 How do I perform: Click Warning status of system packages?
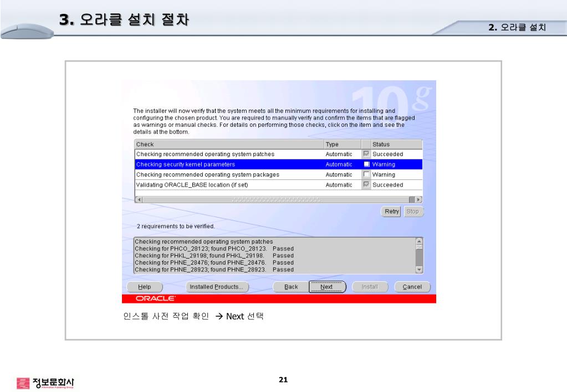pos(384,174)
